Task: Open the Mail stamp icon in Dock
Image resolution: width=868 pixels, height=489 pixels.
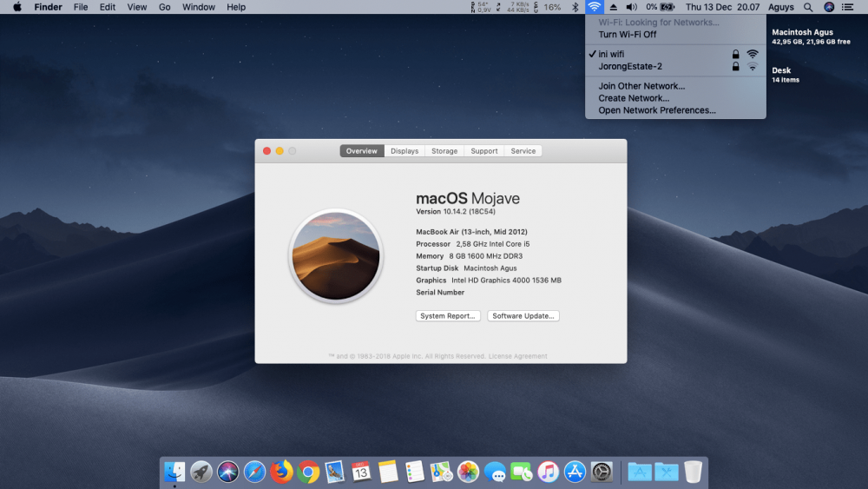Action: click(334, 472)
